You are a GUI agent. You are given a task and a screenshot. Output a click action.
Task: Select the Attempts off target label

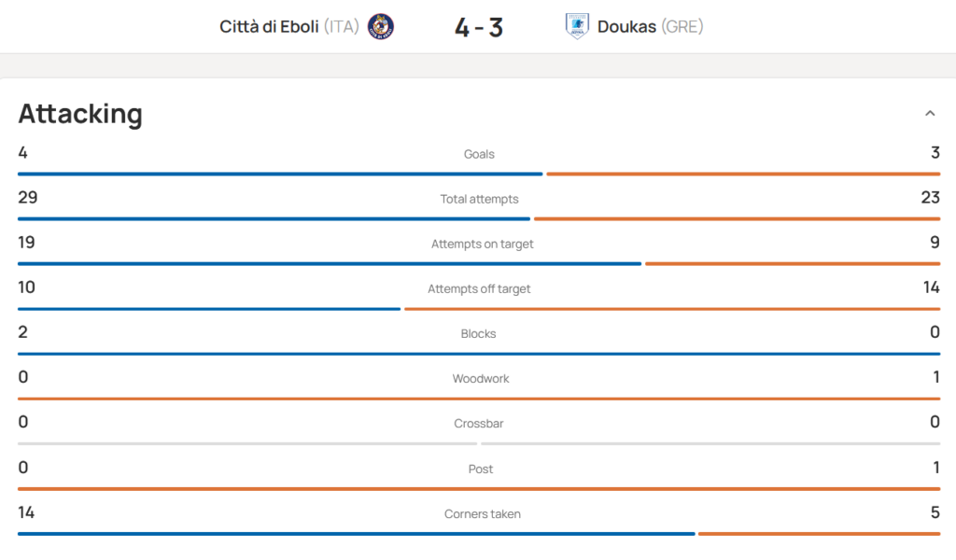click(479, 288)
